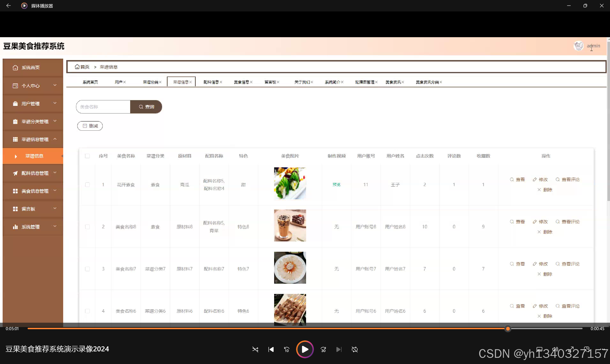Close the 美食资讯分类 tab
Image resolution: width=610 pixels, height=364 pixels.
(x=441, y=82)
